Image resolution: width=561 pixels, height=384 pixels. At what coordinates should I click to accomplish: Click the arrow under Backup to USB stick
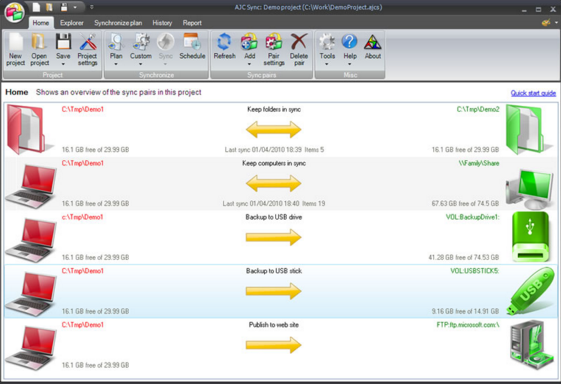[274, 291]
